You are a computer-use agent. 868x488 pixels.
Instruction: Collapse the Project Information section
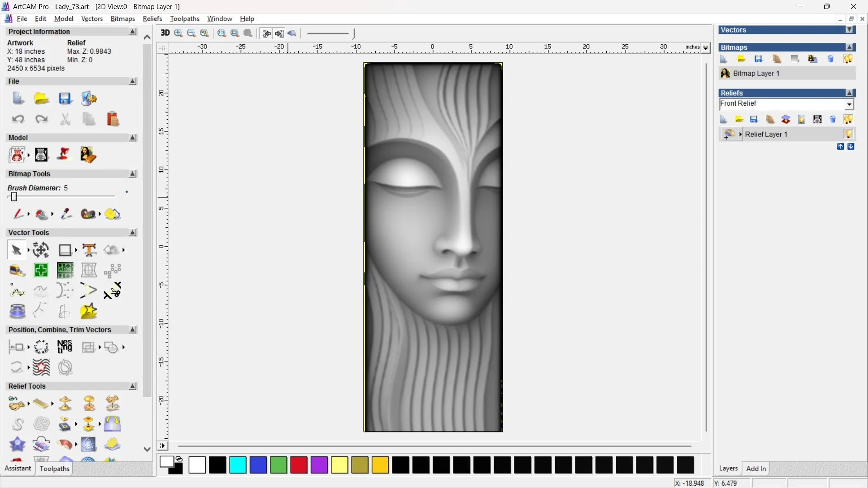pyautogui.click(x=132, y=32)
